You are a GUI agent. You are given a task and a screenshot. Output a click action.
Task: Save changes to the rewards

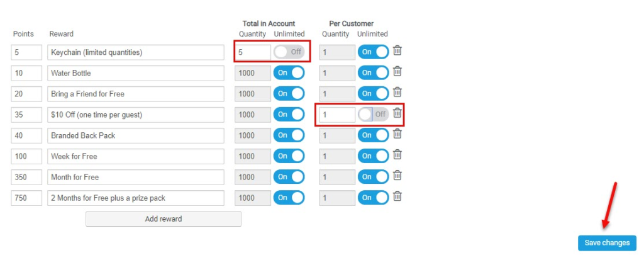coord(607,243)
